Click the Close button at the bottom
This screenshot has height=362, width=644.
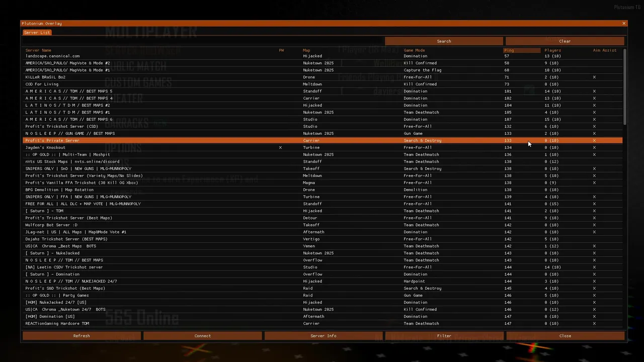tap(565, 336)
